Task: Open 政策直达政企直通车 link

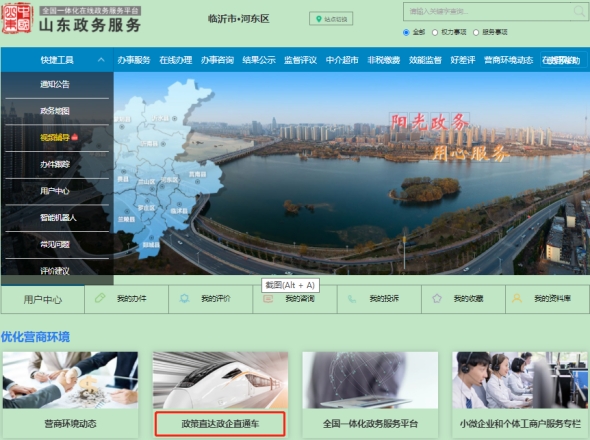Action: point(220,424)
